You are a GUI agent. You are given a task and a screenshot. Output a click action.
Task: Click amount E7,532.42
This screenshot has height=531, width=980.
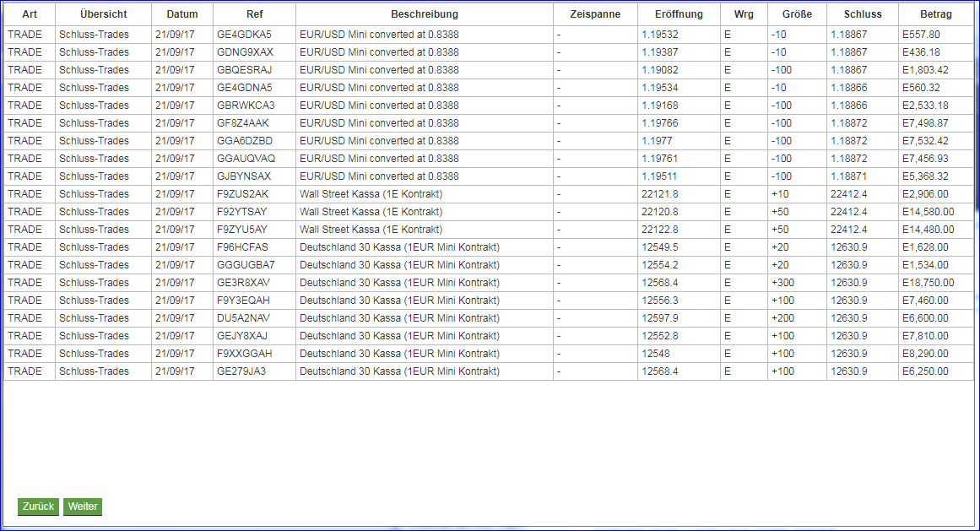[x=925, y=141]
